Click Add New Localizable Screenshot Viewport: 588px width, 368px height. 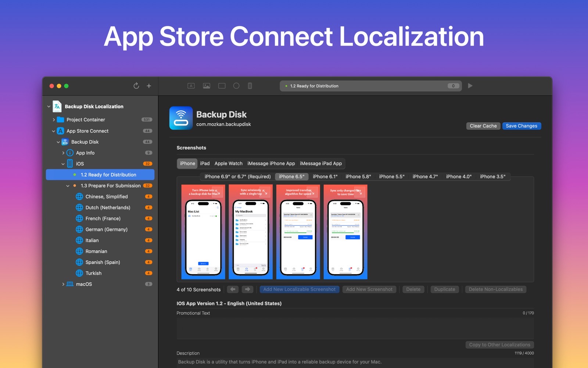pyautogui.click(x=299, y=289)
